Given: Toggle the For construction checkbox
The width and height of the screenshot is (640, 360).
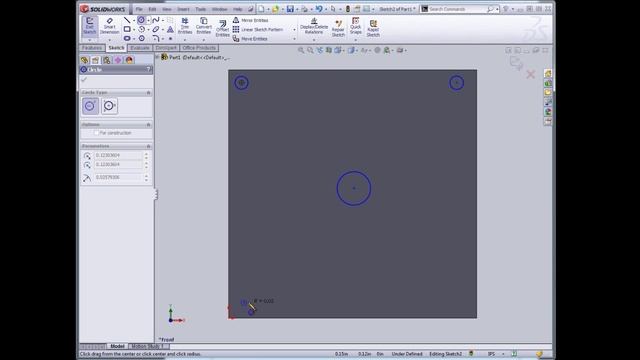Looking at the screenshot, I should pos(97,133).
